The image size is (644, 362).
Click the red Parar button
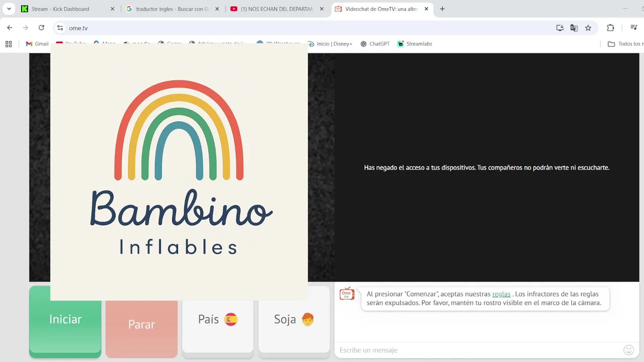pos(141,324)
